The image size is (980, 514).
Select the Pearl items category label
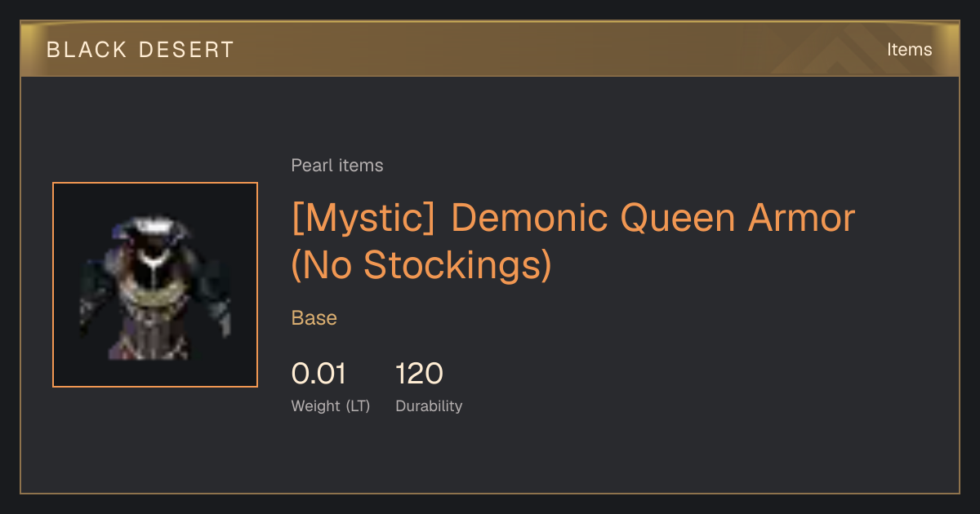pos(337,166)
